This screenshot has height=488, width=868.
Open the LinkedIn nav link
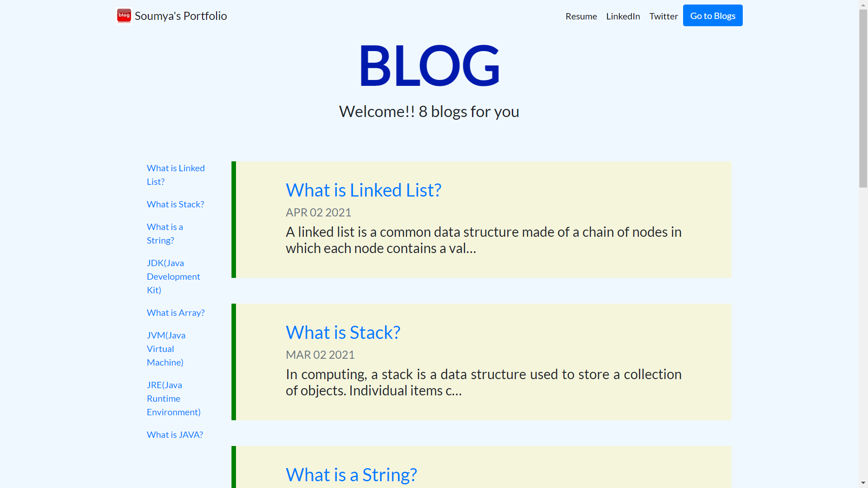pos(623,16)
